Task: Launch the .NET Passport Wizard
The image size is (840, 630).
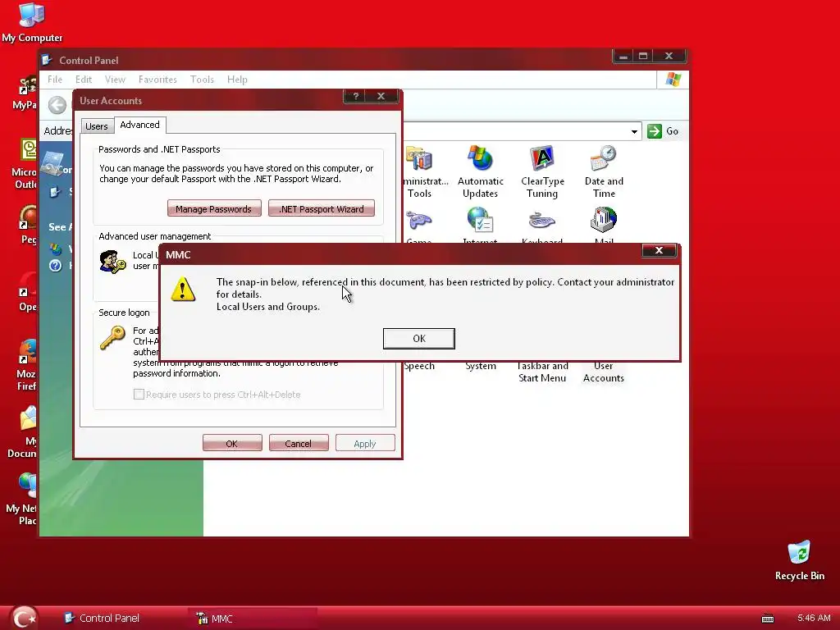Action: pyautogui.click(x=322, y=209)
